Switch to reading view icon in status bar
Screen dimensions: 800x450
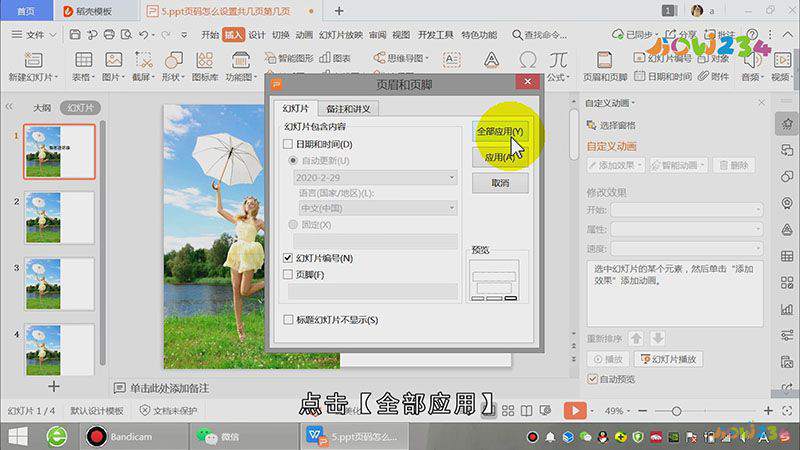526,411
